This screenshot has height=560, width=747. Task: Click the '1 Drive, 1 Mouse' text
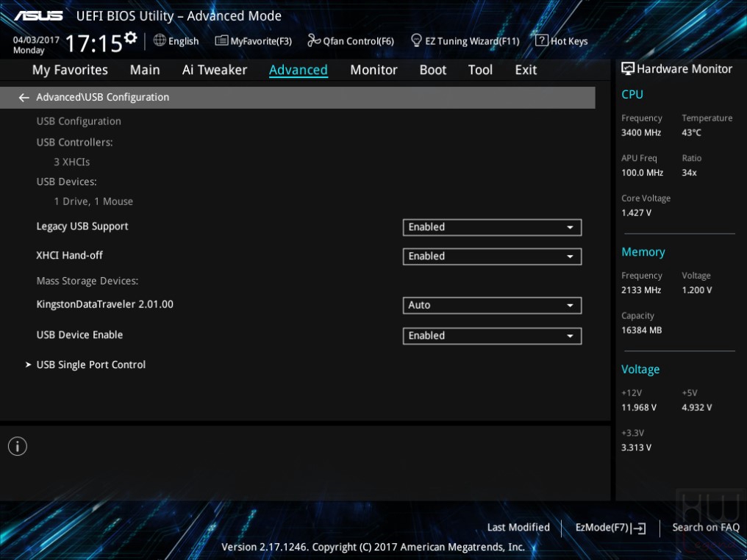[x=93, y=201]
